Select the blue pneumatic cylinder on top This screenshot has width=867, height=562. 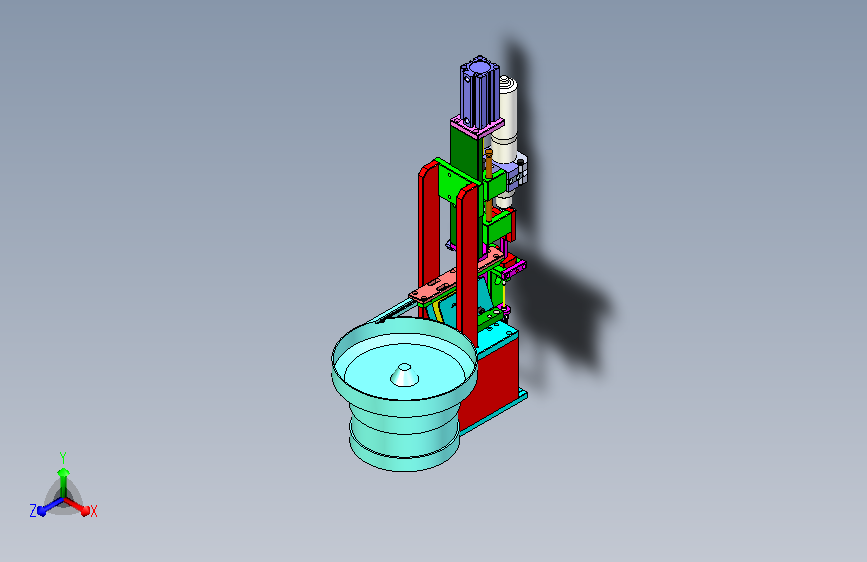pyautogui.click(x=479, y=91)
